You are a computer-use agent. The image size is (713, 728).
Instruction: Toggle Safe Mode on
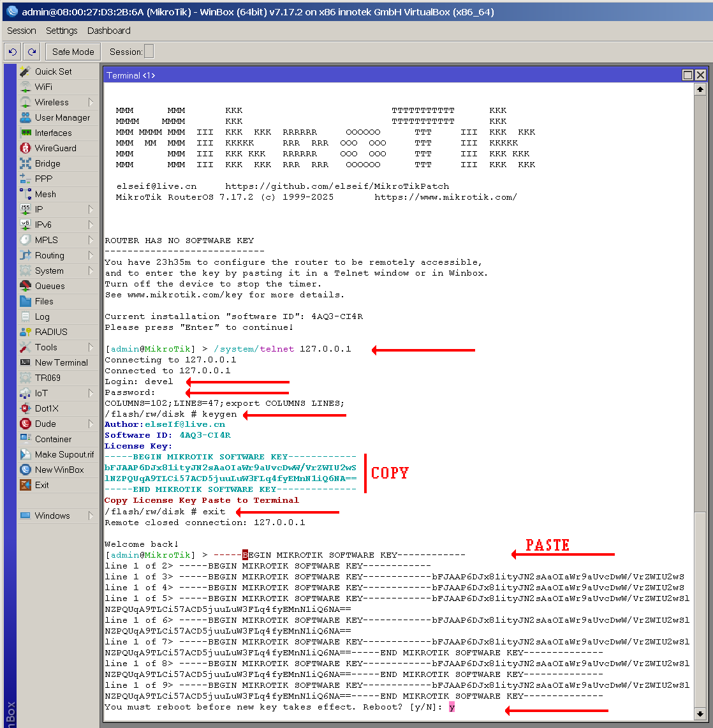tap(73, 52)
